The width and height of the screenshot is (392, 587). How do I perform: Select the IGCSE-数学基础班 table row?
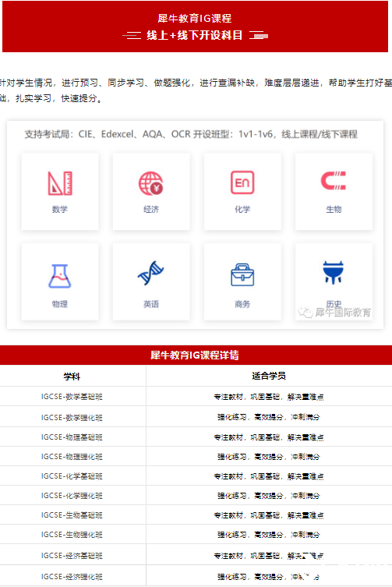pos(196,397)
